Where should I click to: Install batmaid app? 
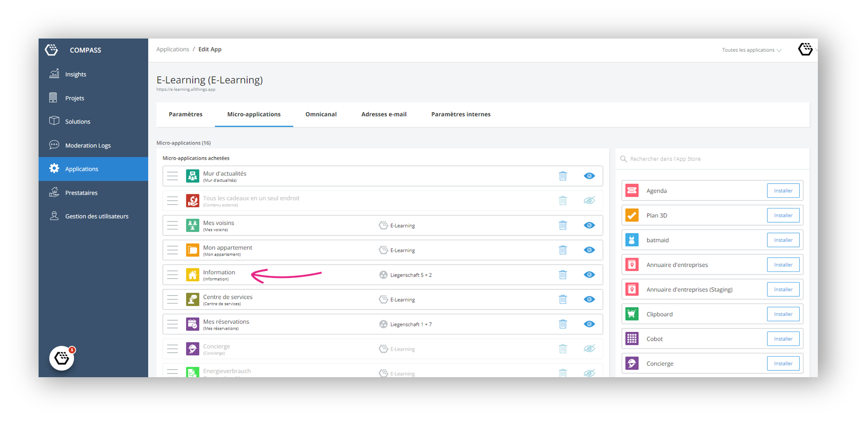(783, 240)
